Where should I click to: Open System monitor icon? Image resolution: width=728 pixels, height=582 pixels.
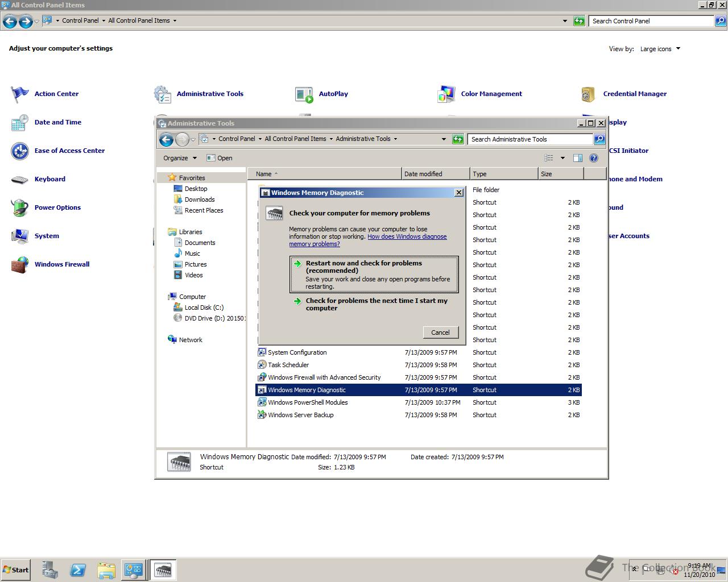pos(20,236)
